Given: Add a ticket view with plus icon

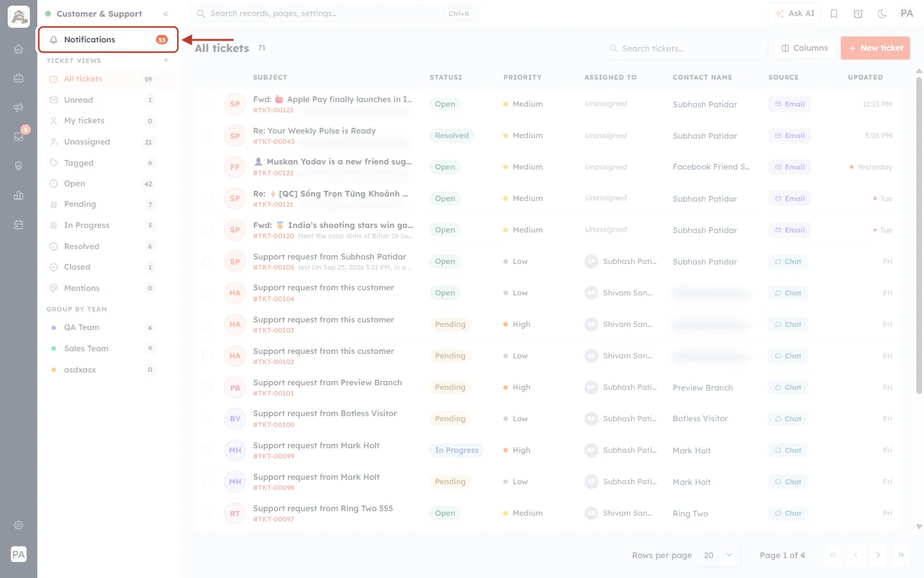Looking at the screenshot, I should (x=166, y=60).
